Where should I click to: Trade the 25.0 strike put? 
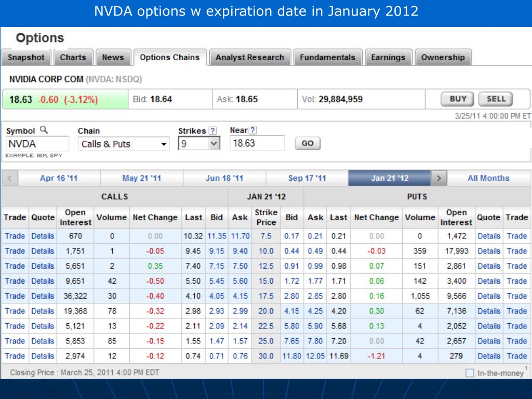pyautogui.click(x=517, y=341)
